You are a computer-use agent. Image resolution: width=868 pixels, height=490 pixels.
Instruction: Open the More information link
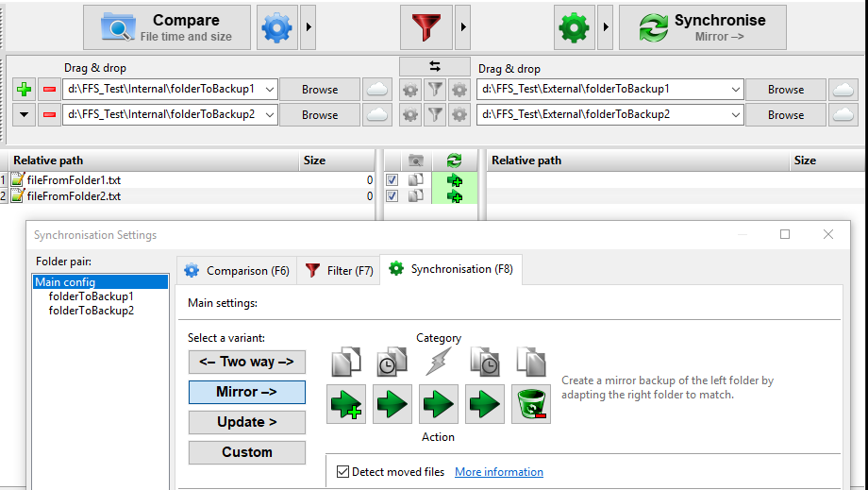click(x=499, y=472)
